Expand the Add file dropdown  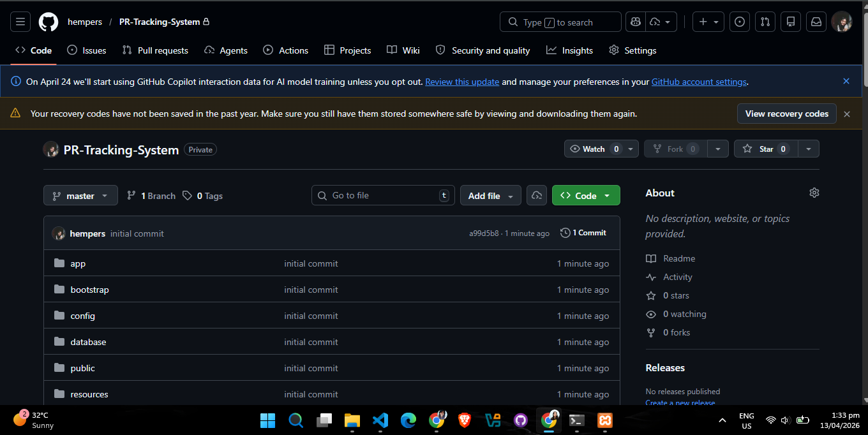(491, 196)
